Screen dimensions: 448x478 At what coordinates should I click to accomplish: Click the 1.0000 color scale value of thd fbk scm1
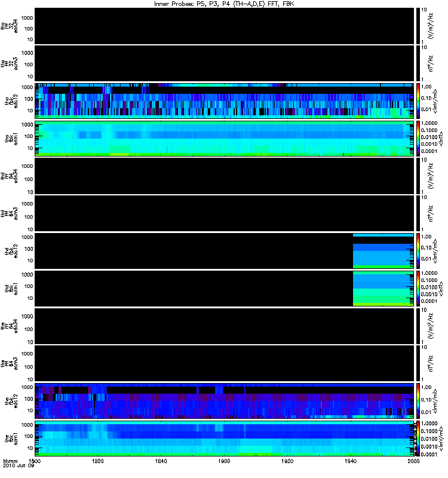429,273
